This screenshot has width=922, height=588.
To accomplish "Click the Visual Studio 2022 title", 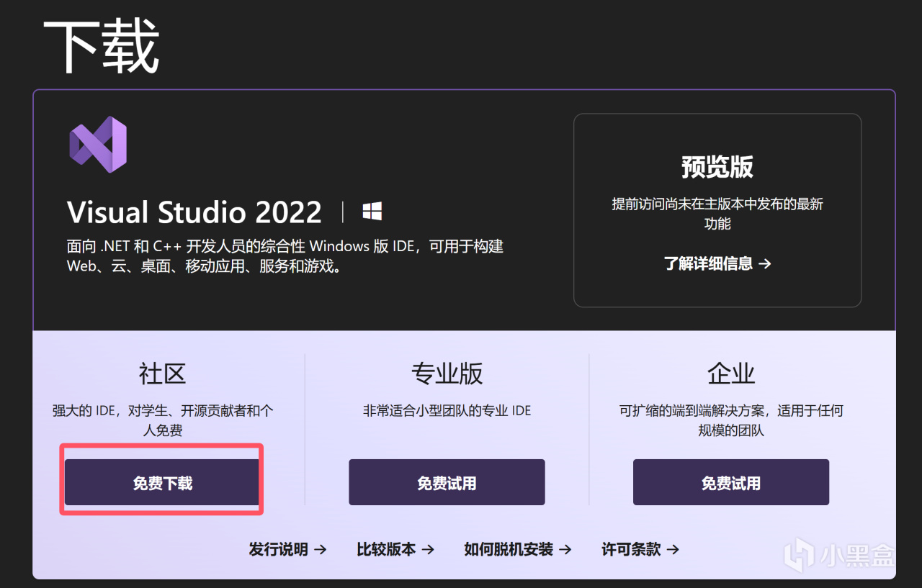I will click(194, 212).
